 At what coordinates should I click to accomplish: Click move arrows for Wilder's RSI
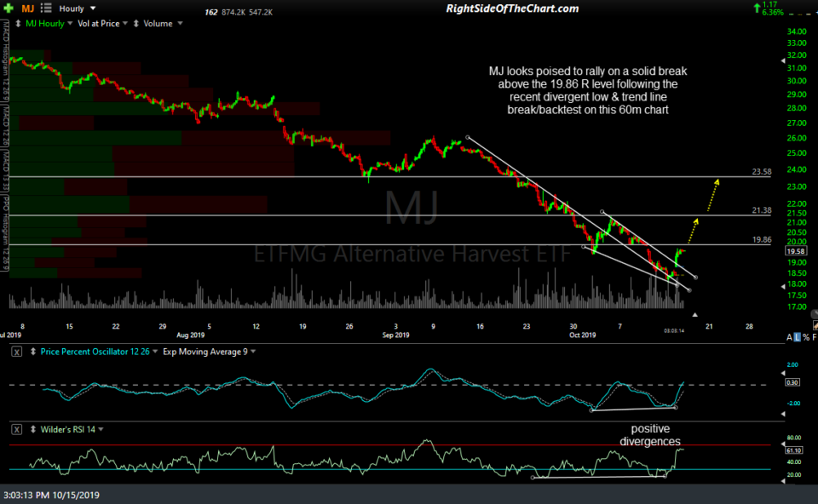(34, 429)
